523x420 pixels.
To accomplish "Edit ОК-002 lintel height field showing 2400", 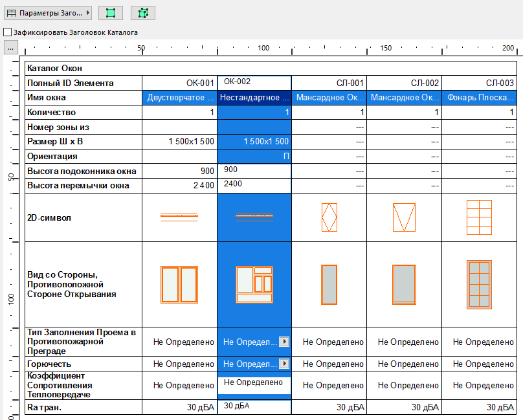I will click(254, 184).
